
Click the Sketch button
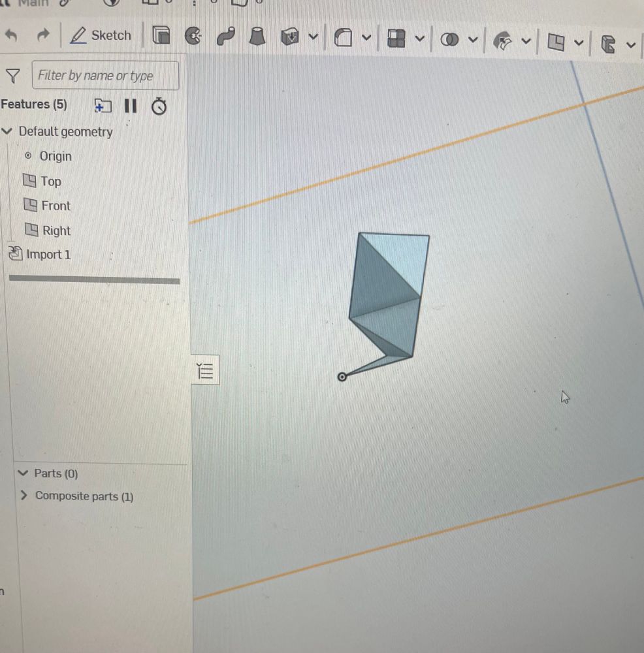coord(101,35)
